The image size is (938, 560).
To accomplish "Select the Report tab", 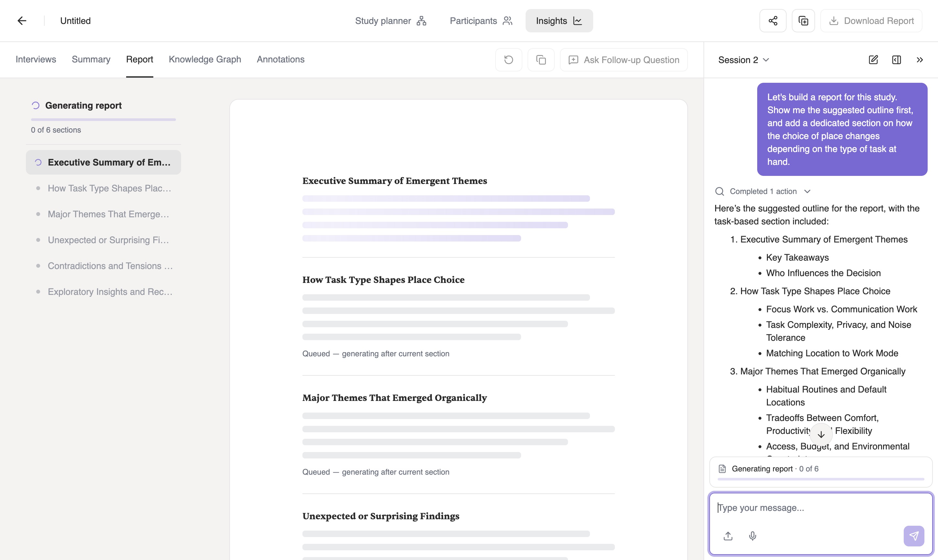I will 140,59.
